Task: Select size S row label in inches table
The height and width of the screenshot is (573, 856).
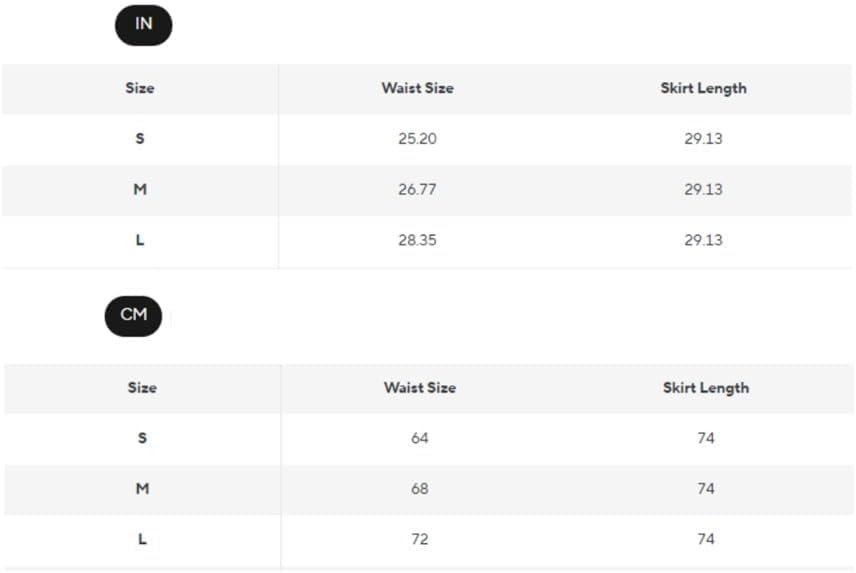Action: click(x=140, y=139)
